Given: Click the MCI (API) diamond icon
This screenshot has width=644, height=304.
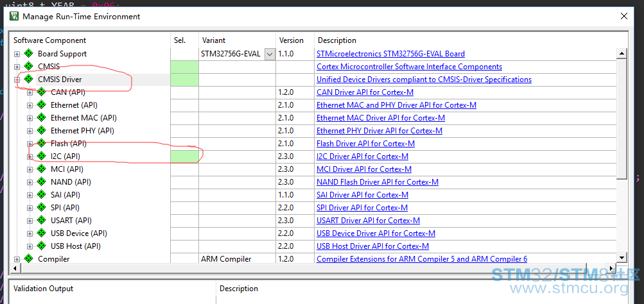Looking at the screenshot, I should pos(41,169).
